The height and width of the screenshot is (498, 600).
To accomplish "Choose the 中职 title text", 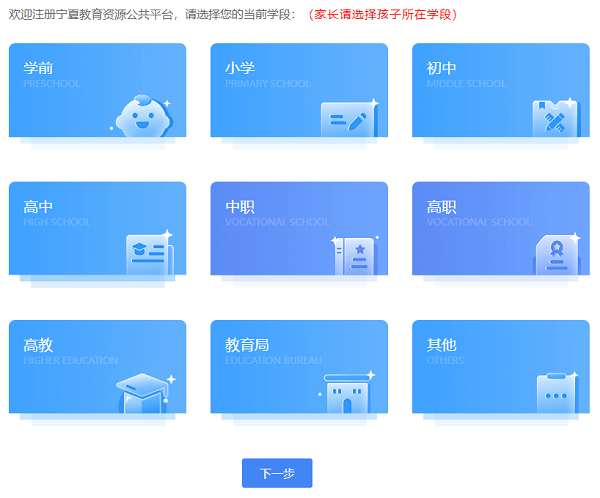I will (x=240, y=207).
